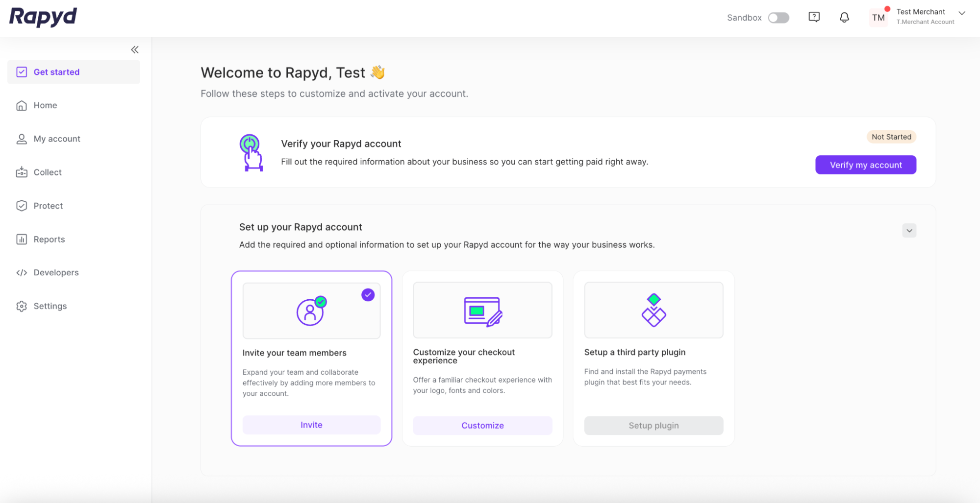Open the Get started section icon
Screen dimensions: 980x503
(22, 72)
